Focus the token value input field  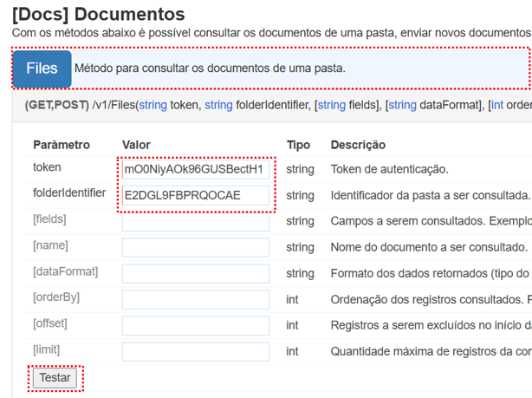pos(196,170)
